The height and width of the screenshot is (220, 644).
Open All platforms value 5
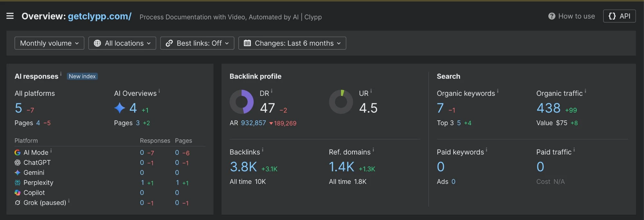click(x=18, y=108)
